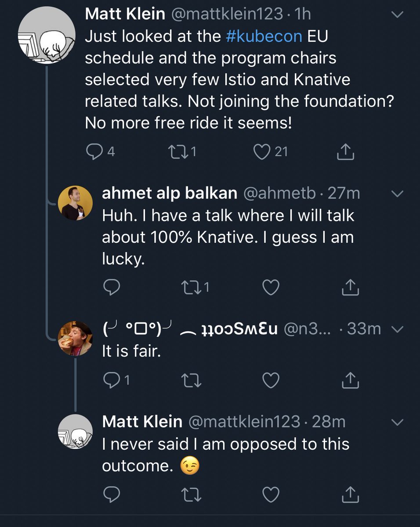Share Matt Klein's original tweet
The height and width of the screenshot is (527, 420).
345,152
